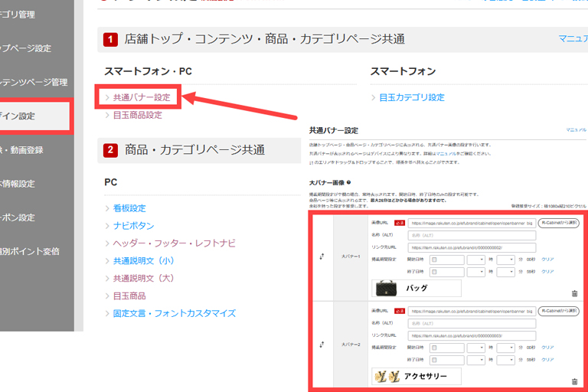Click the inline マニュアル link in description text
Image resolution: width=588 pixels, height=392 pixels.
point(446,153)
